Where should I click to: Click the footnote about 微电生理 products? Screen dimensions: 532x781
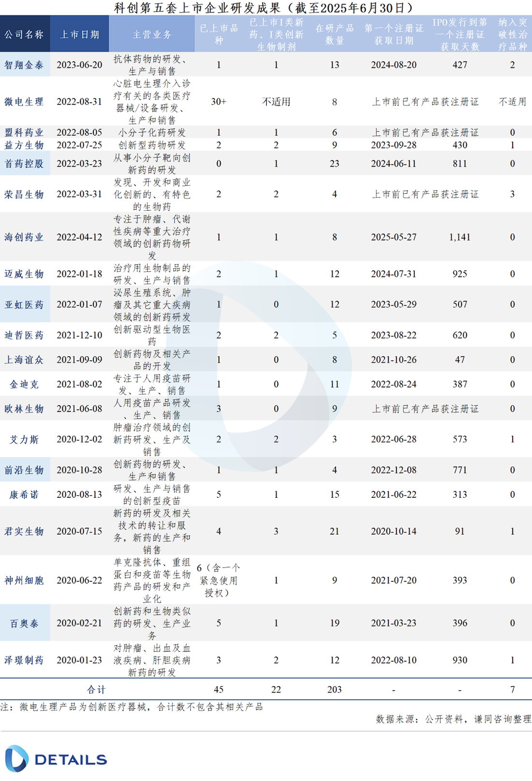132,707
